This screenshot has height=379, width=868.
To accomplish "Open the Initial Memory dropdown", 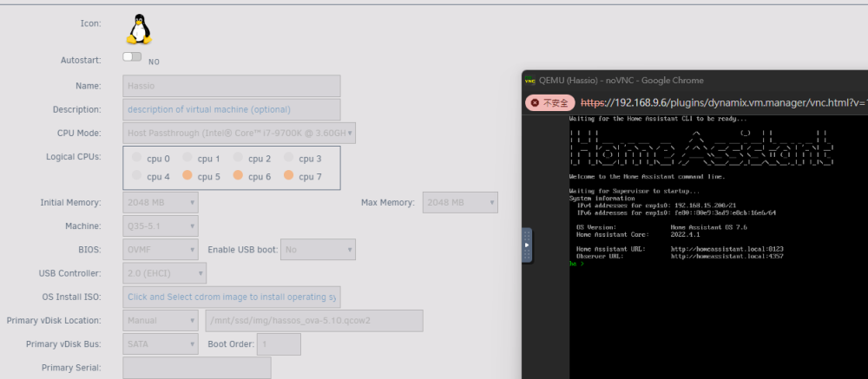I will pyautogui.click(x=161, y=202).
